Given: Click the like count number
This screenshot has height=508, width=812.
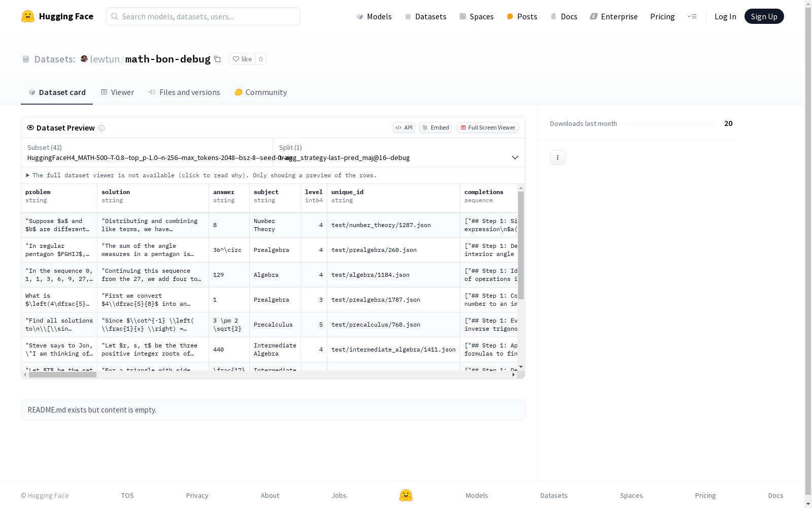Looking at the screenshot, I should [x=260, y=59].
